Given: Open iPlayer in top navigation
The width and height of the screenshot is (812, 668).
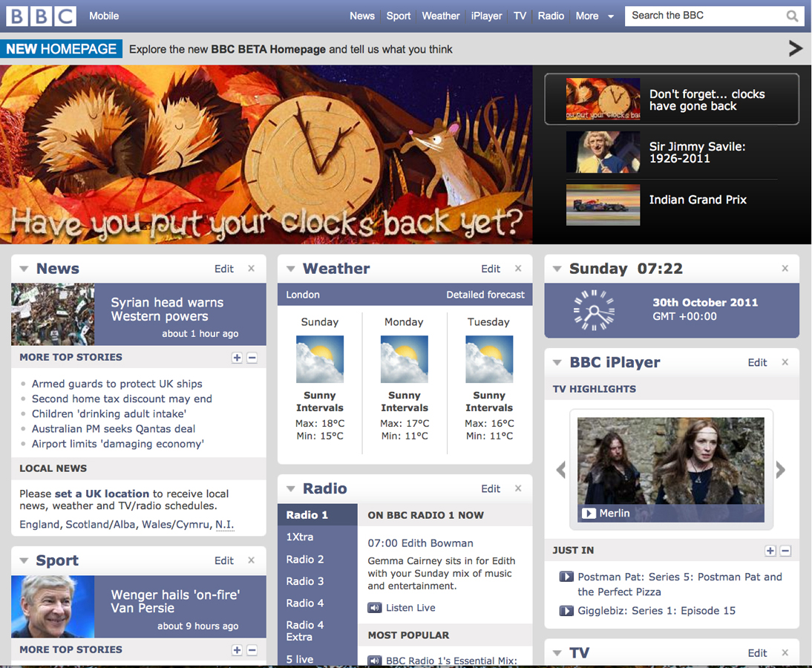Looking at the screenshot, I should pos(486,16).
